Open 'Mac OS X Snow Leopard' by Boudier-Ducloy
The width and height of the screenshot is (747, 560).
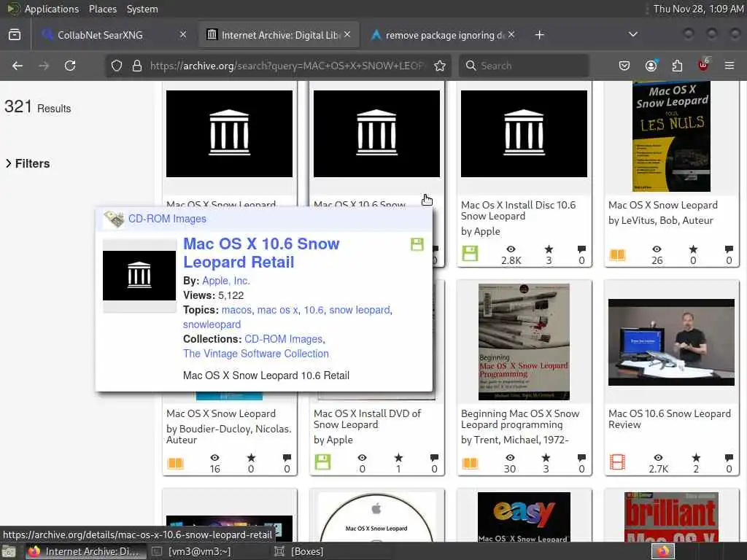tap(220, 414)
